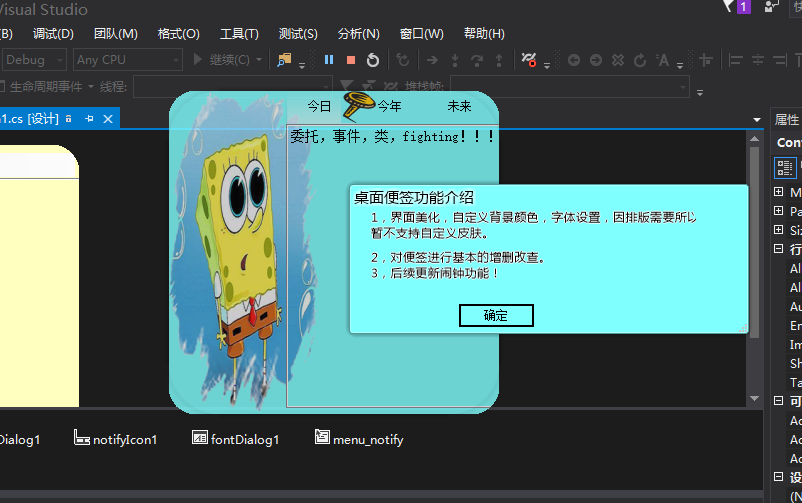This screenshot has width=802, height=503.
Task: Open the dropdown arrow beside 继续(C)
Action: [x=259, y=60]
